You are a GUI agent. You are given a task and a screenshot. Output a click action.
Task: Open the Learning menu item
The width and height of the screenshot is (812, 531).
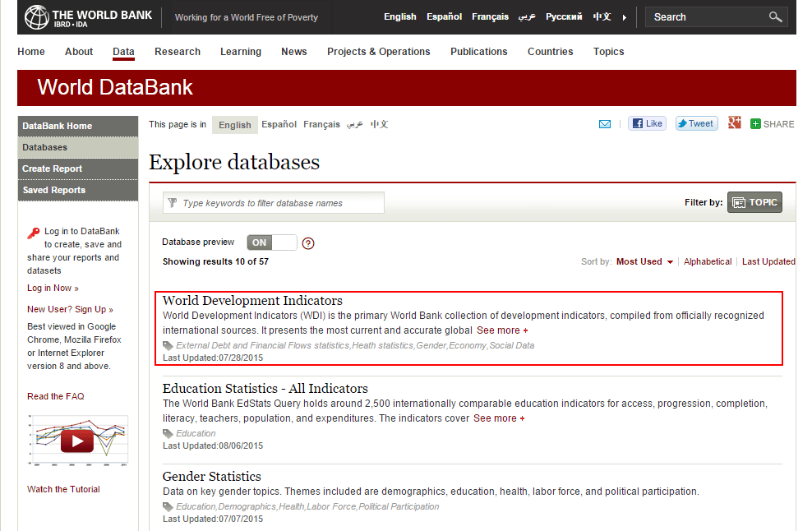pos(241,52)
